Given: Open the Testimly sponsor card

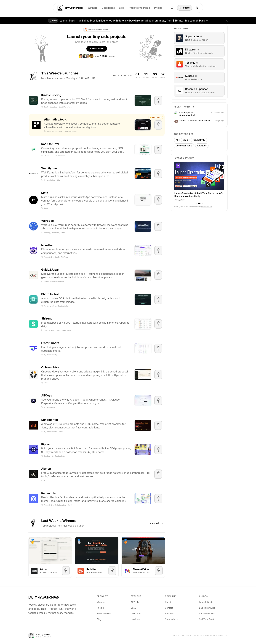Looking at the screenshot, I should click(199, 64).
